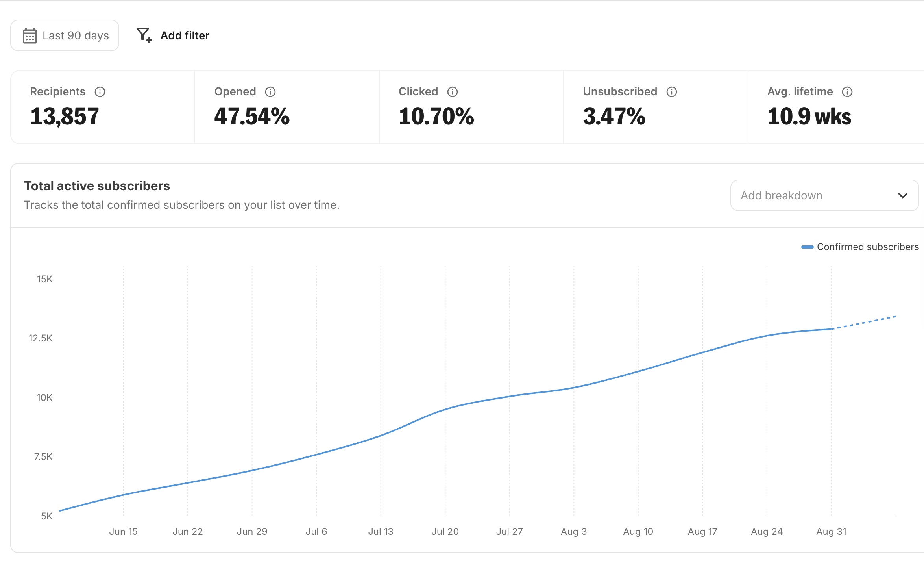Open the info icon next to Unsubscribed
This screenshot has height=564, width=924.
tap(672, 92)
